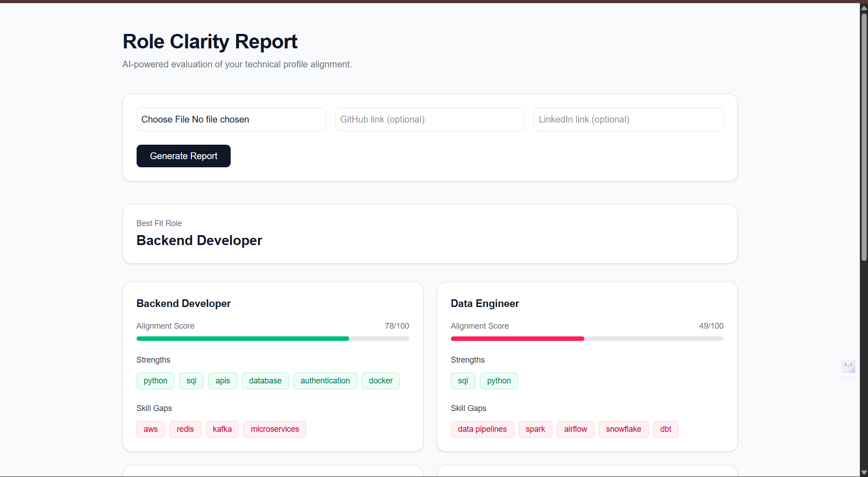The width and height of the screenshot is (868, 477).
Task: Select the kafka skill gap tag
Action: 222,429
